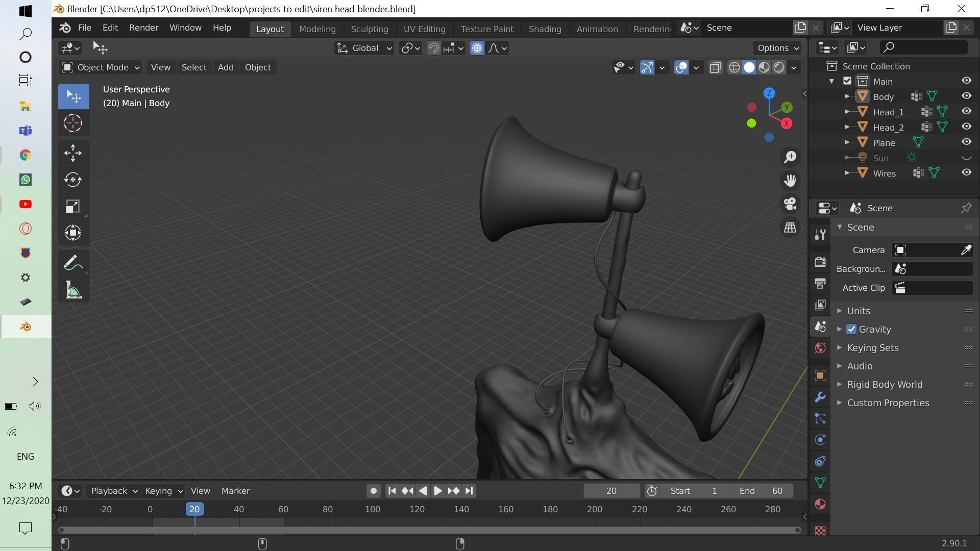Toggle camera view icon in viewport
The height and width of the screenshot is (551, 980).
[790, 204]
